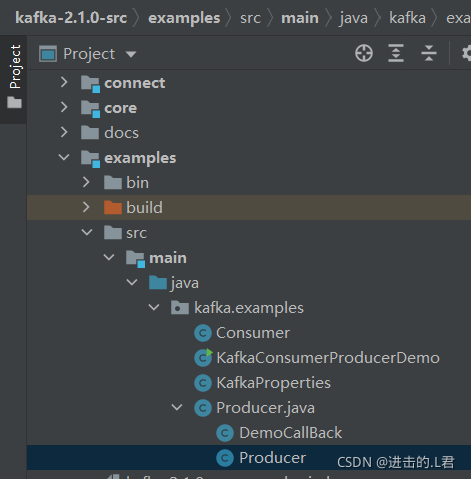Click the runnable KafkaConsumerProducerDemo class icon
Image resolution: width=471 pixels, height=479 pixels.
[x=203, y=358]
